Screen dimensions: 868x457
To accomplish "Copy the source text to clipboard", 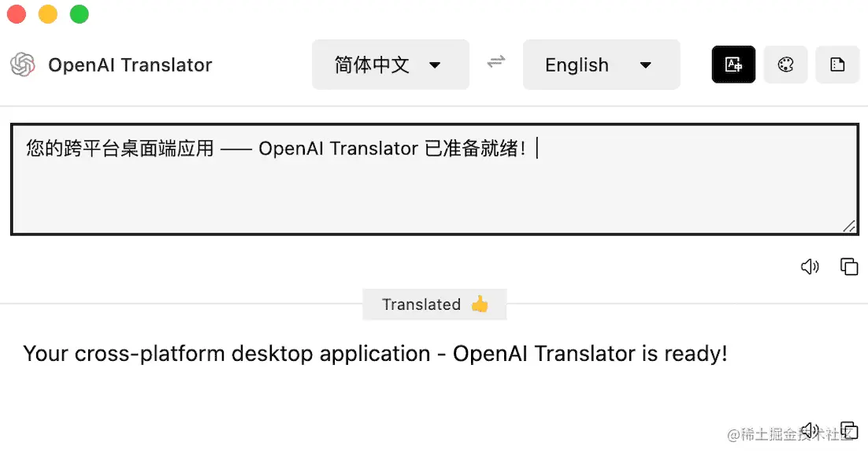I will (x=849, y=266).
